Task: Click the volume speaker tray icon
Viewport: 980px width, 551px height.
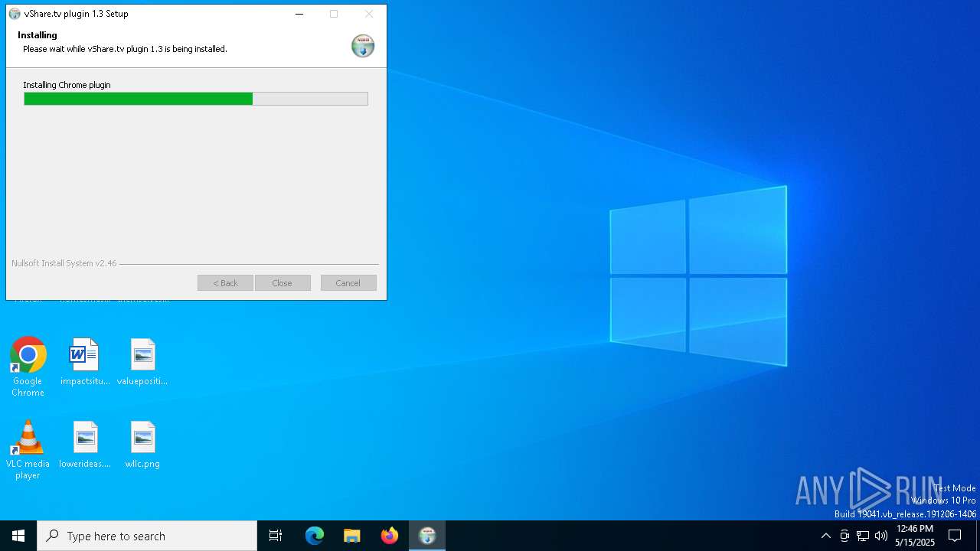Action: pos(881,536)
